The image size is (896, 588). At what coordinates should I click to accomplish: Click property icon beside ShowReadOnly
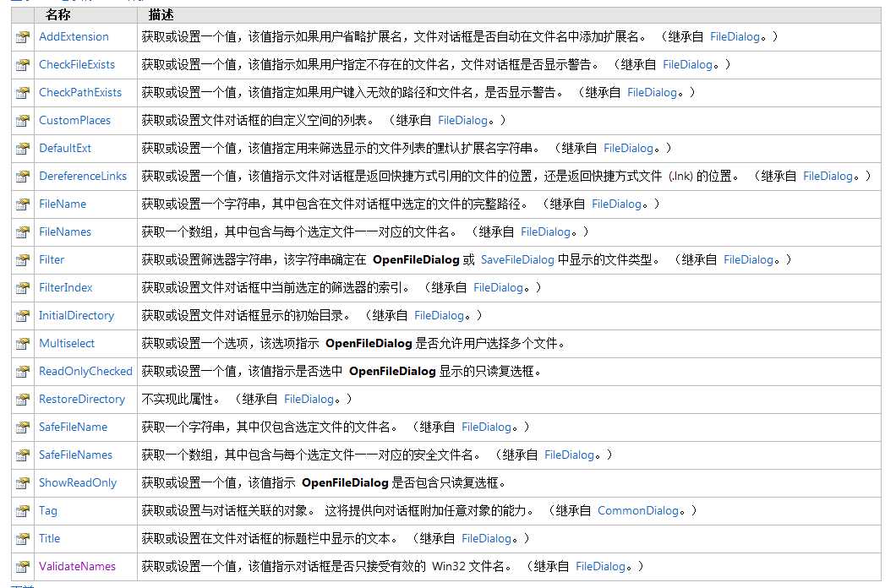pyautogui.click(x=22, y=485)
